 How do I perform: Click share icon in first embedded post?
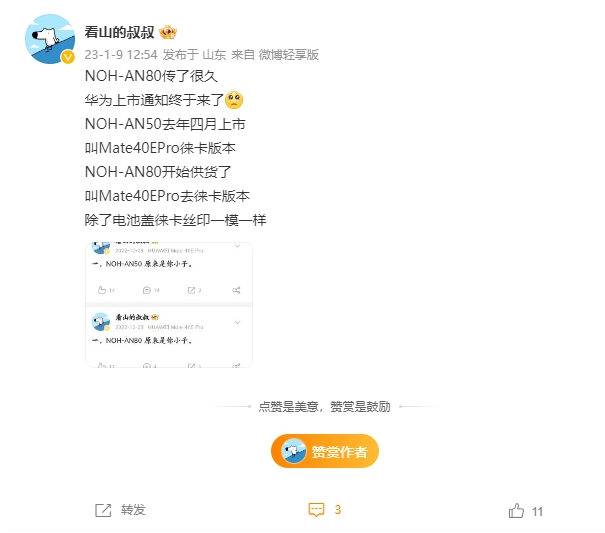(x=236, y=290)
